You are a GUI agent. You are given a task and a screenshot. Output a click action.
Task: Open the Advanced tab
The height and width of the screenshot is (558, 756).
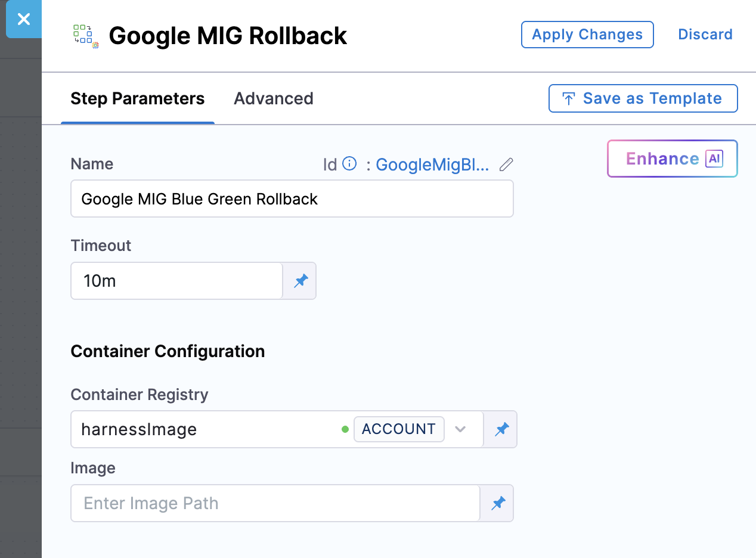pyautogui.click(x=273, y=98)
